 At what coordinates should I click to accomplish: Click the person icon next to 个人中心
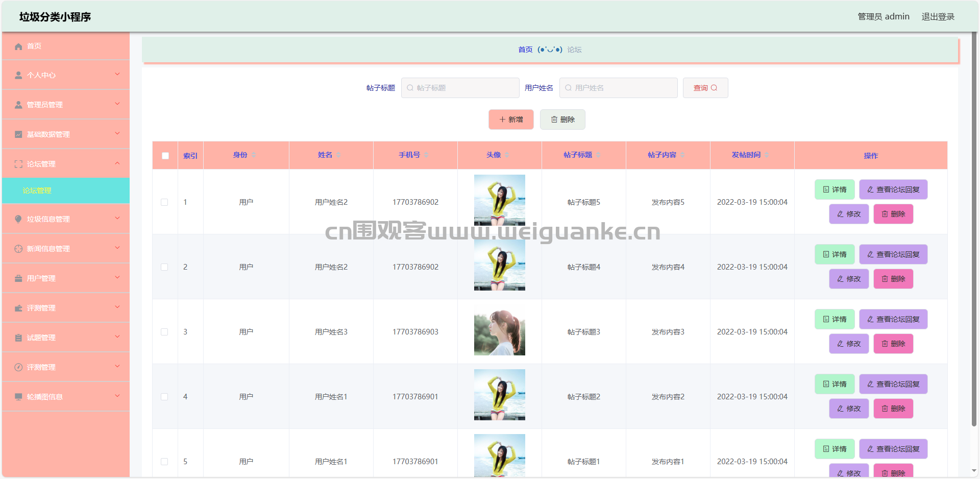pos(18,76)
